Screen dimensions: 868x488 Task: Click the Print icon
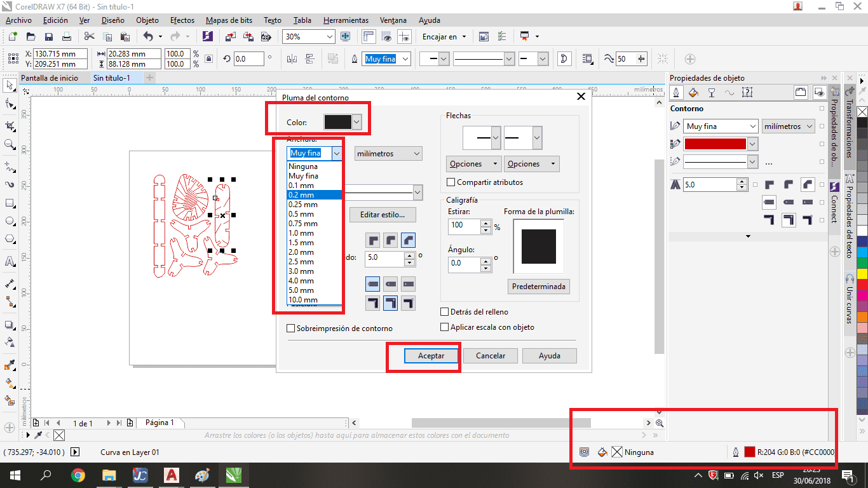pyautogui.click(x=65, y=37)
